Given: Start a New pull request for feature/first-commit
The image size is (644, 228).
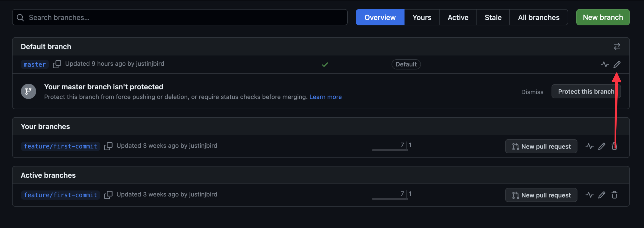Looking at the screenshot, I should [541, 146].
